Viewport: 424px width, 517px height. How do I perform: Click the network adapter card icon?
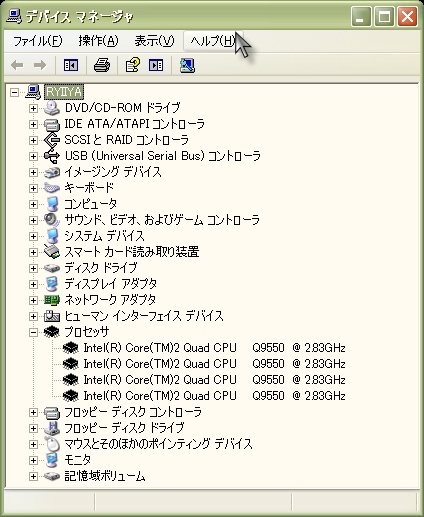pos(52,300)
